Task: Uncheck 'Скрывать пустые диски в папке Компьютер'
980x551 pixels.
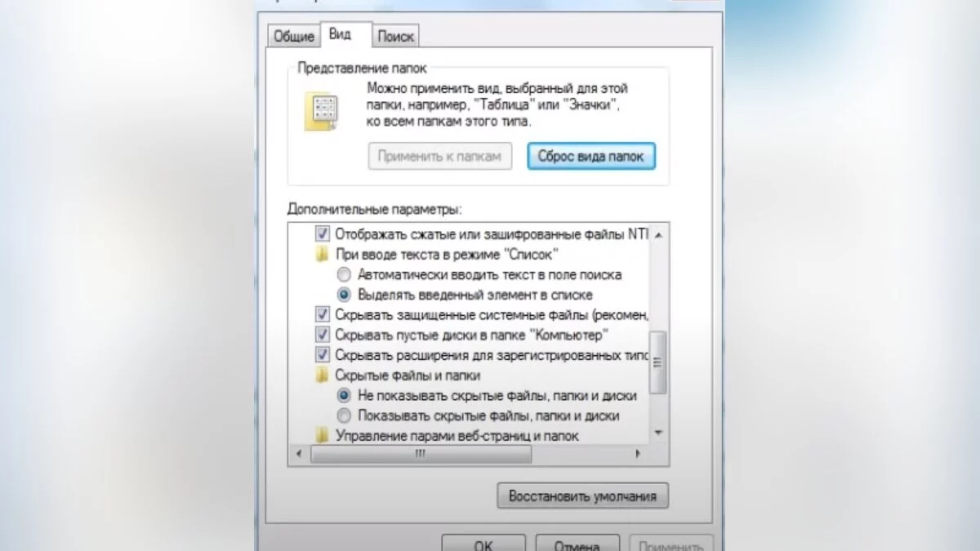Action: point(323,335)
